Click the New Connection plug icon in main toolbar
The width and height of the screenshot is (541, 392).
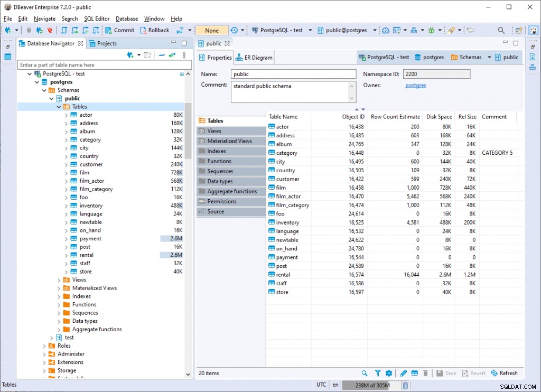click(x=8, y=30)
